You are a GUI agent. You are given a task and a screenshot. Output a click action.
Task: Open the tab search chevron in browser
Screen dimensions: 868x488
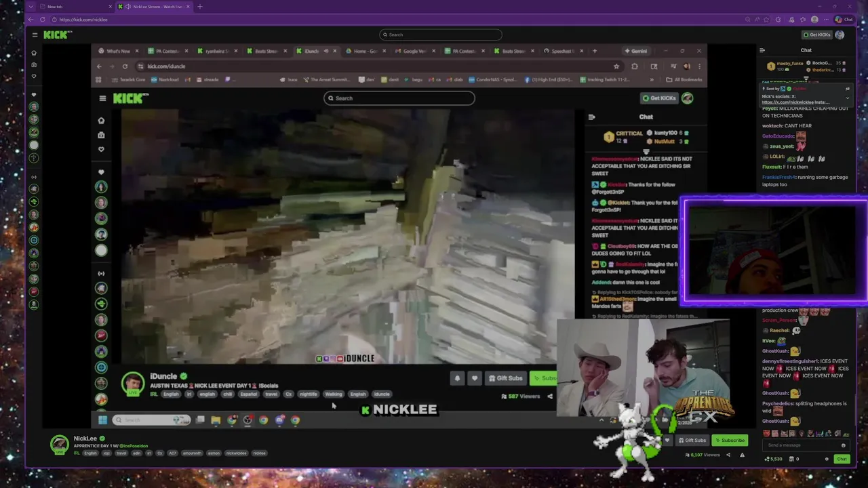31,7
